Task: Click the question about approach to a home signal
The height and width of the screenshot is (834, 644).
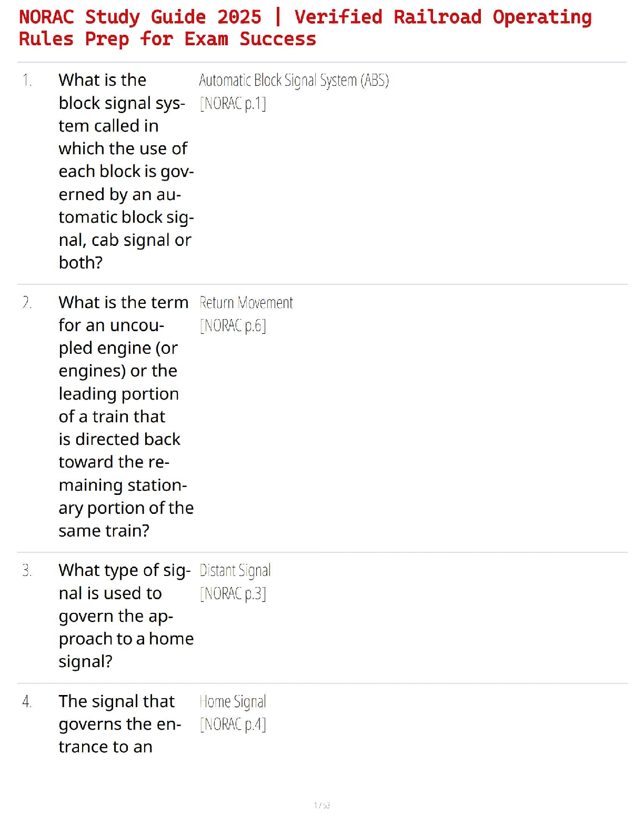Action: click(125, 615)
